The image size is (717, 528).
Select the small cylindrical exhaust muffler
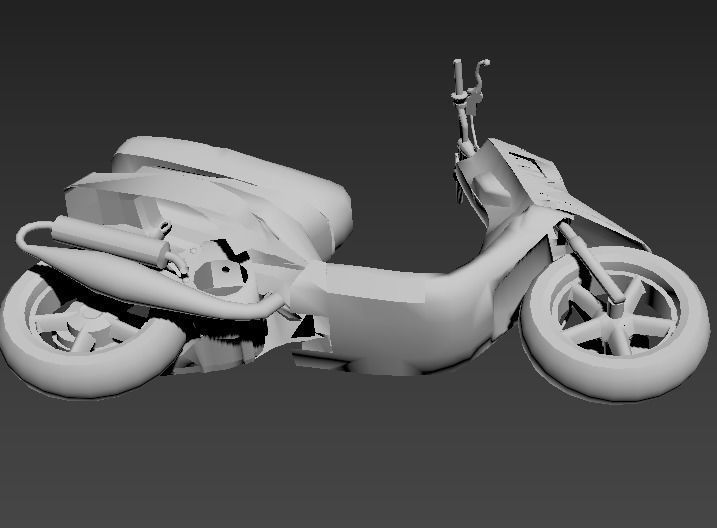(110, 241)
